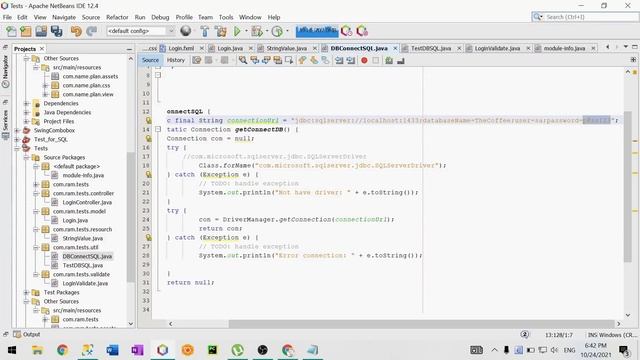Screen dimensions: 640x360
Task: Click the Shift Line Right icon
Action: coord(351,60)
